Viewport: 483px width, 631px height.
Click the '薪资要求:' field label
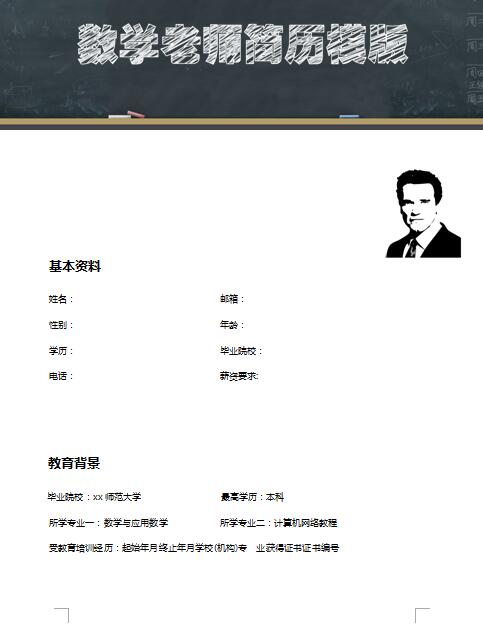tap(239, 376)
